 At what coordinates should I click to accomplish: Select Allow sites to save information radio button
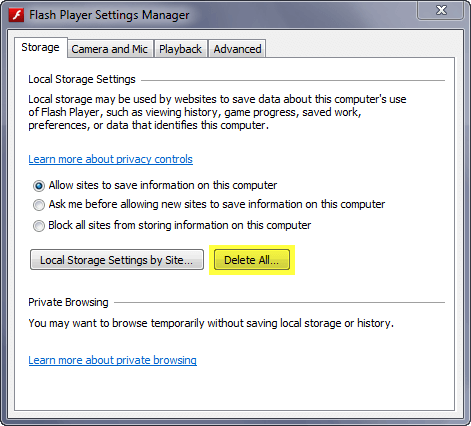[39, 186]
